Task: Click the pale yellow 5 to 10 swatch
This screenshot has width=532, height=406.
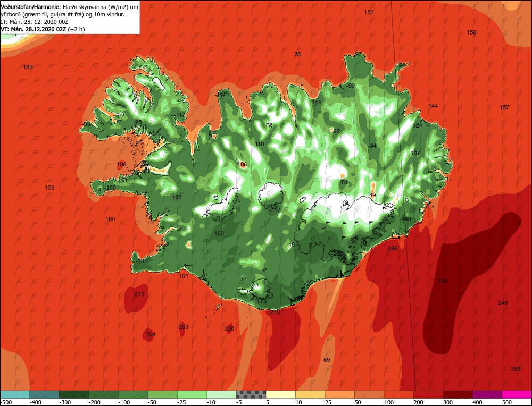Action: pos(280,394)
